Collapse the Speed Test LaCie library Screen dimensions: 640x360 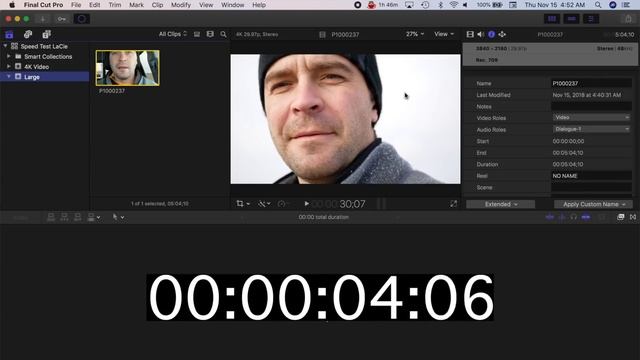[5, 46]
